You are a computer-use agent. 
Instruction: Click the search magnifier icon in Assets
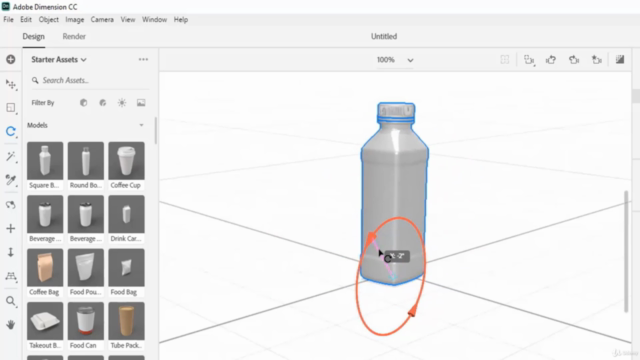pos(35,80)
